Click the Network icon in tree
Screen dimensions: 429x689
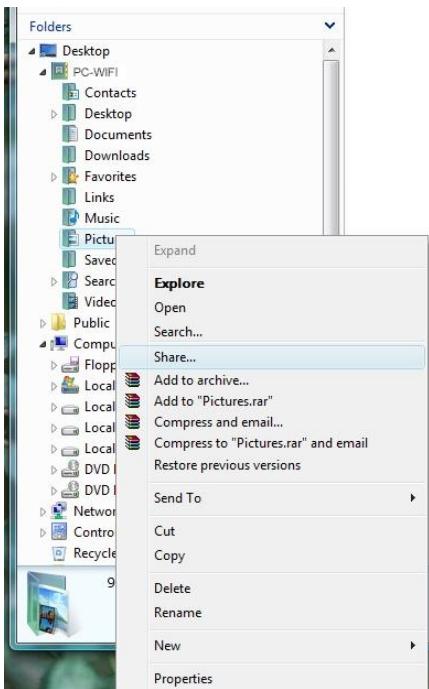click(x=59, y=511)
